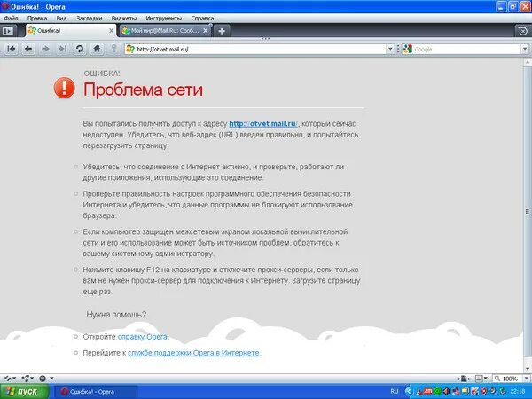This screenshot has height=399, width=532.
Task: Go back to the previous page
Action: pyautogui.click(x=28, y=49)
